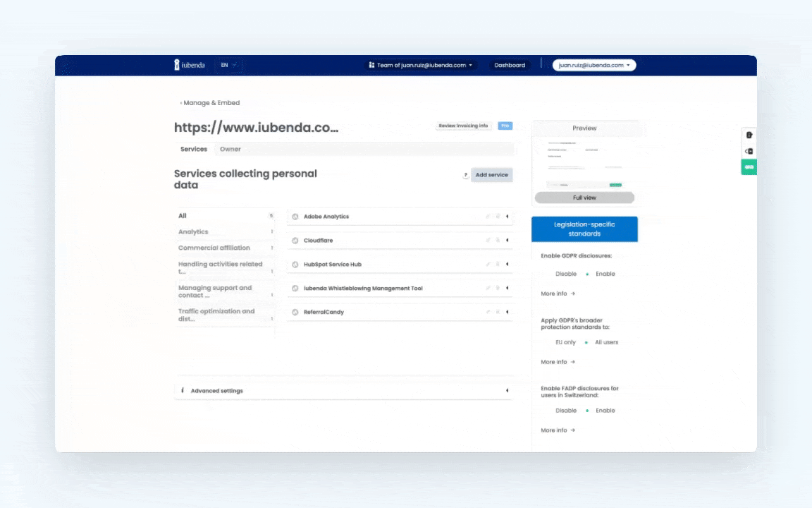Image resolution: width=812 pixels, height=508 pixels.
Task: Delete ReferralCandy with its trash icon
Action: pyautogui.click(x=498, y=312)
